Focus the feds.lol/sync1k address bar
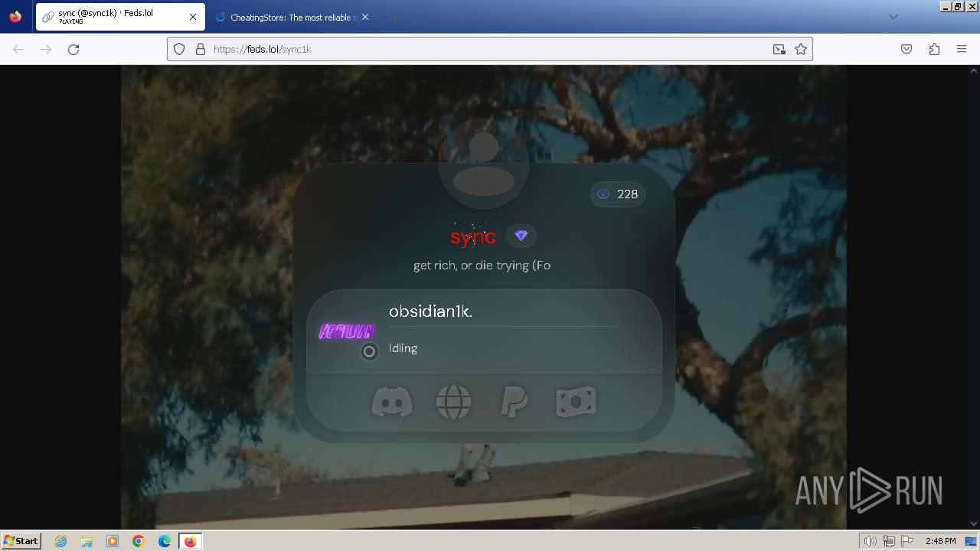980x551 pixels. pos(490,49)
